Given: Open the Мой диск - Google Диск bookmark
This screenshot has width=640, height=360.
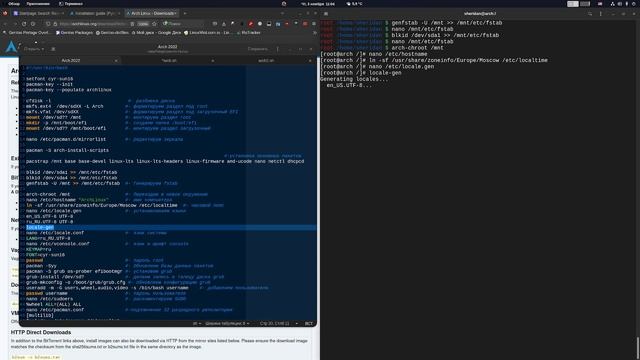Looking at the screenshot, I should [156, 33].
